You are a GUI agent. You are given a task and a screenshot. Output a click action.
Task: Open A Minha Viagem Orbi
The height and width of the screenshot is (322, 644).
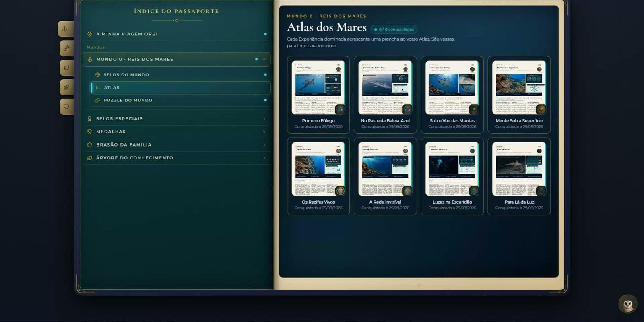point(177,34)
